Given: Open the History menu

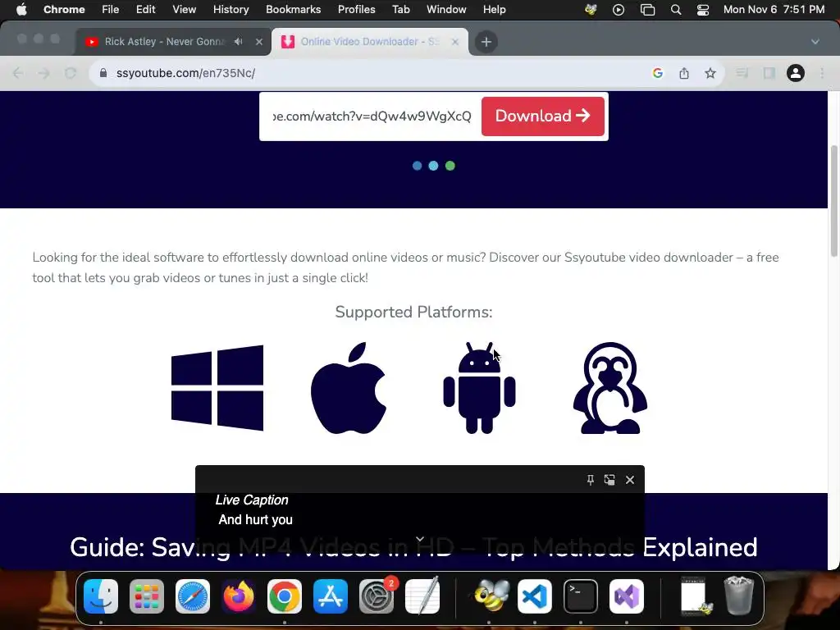Looking at the screenshot, I should point(231,10).
